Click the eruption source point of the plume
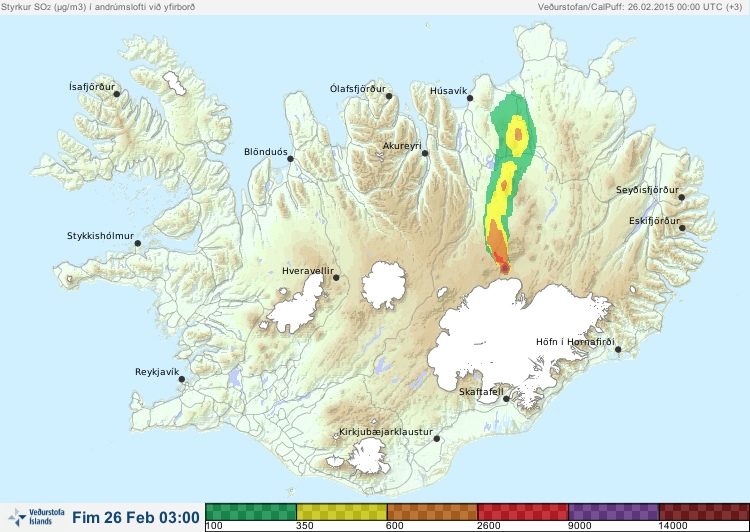Viewport: 750px width, 532px height. point(505,269)
